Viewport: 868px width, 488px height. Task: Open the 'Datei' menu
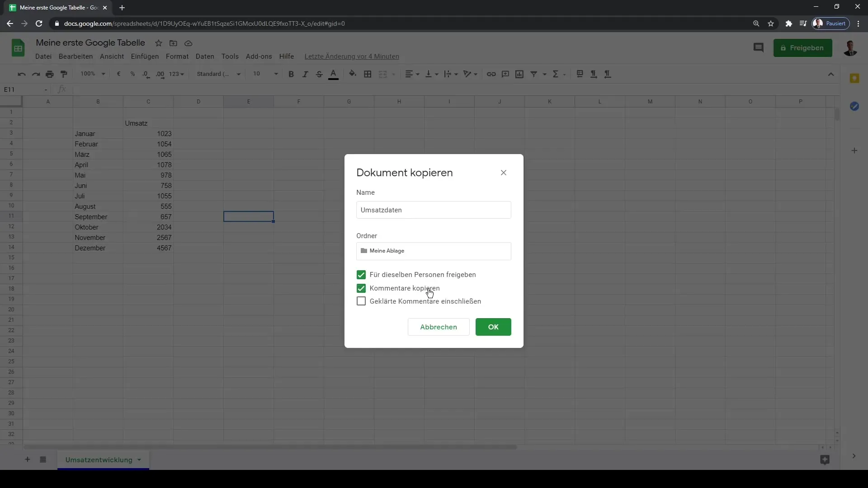pyautogui.click(x=43, y=56)
